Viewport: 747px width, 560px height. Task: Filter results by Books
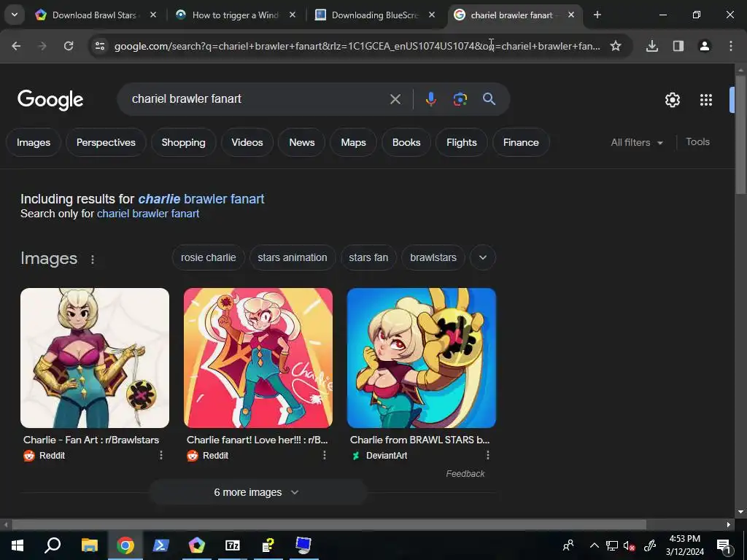(406, 142)
